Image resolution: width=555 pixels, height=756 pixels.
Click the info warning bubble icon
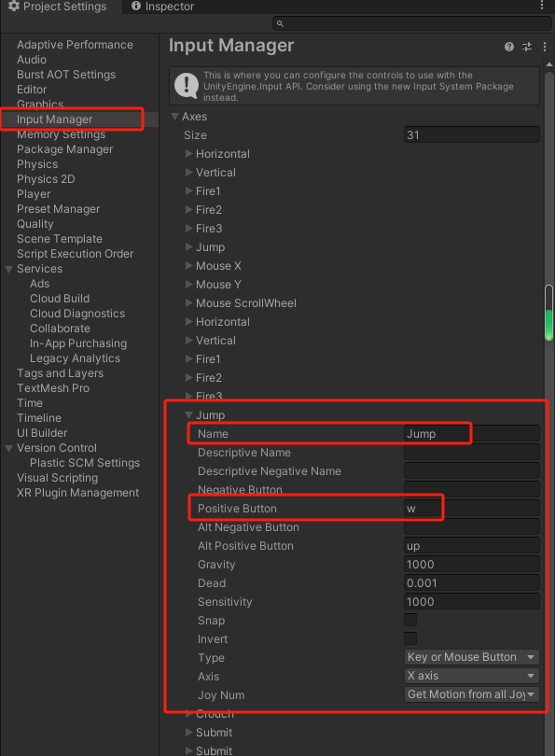(186, 85)
